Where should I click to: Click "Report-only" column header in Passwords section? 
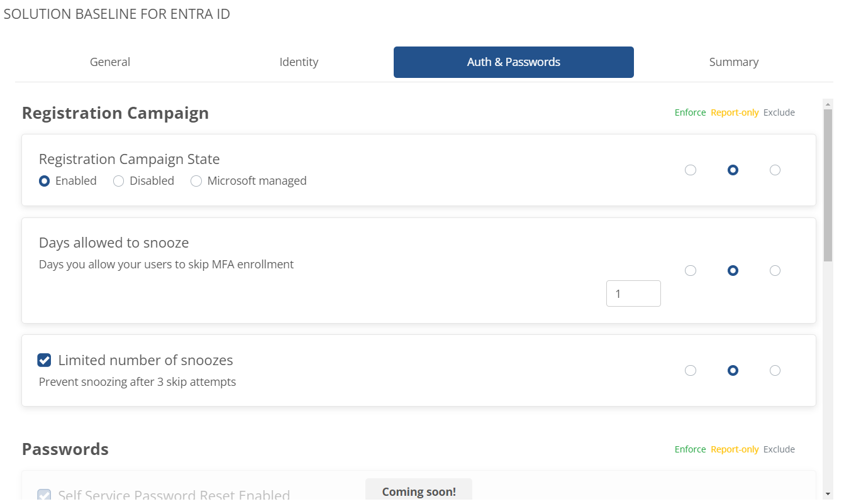point(735,449)
